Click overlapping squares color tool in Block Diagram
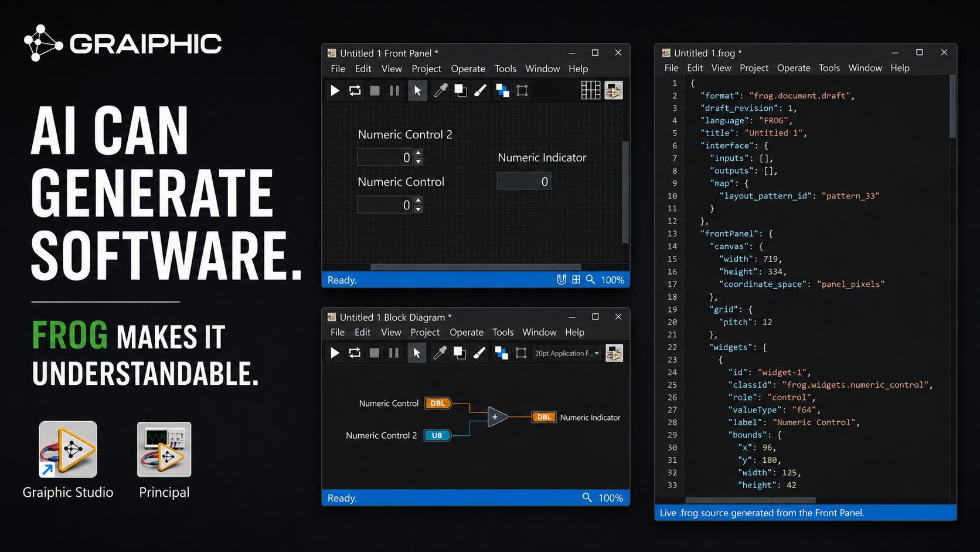 pyautogui.click(x=460, y=353)
